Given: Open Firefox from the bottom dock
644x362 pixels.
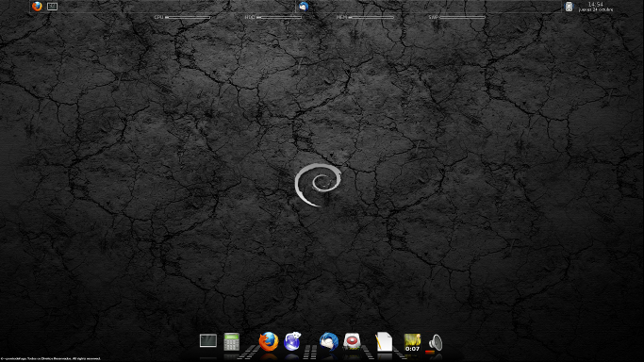Looking at the screenshot, I should coord(269,341).
